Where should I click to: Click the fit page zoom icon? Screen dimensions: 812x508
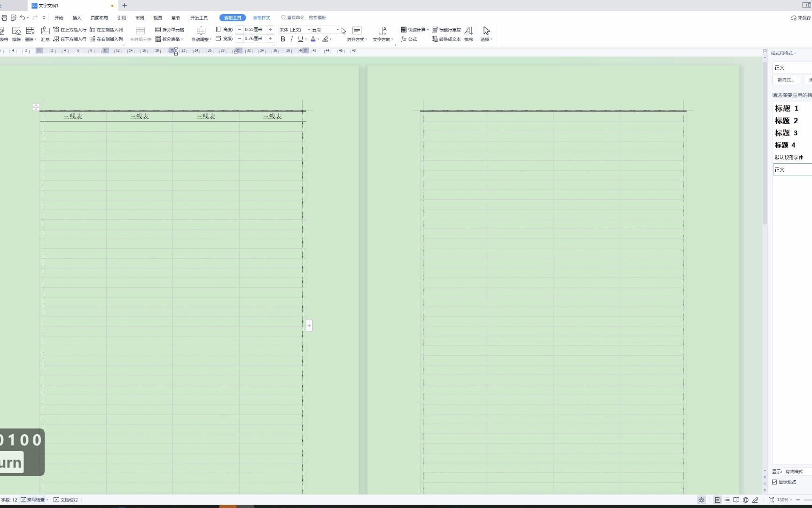pyautogui.click(x=771, y=500)
